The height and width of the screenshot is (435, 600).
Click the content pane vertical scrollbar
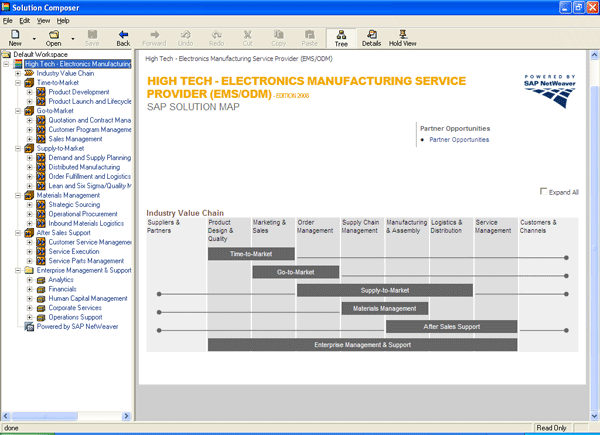[594, 240]
